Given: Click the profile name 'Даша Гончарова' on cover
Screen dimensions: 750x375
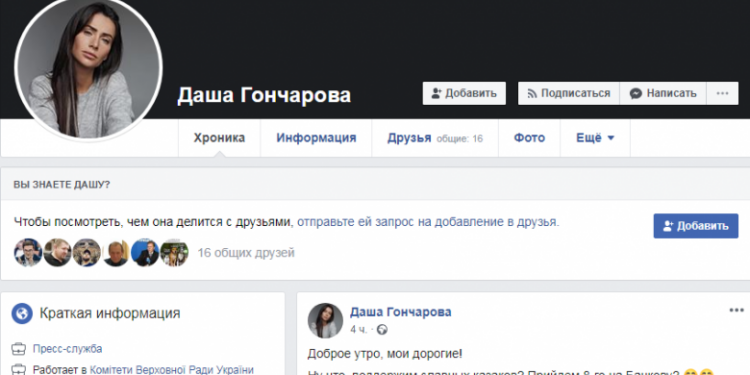Looking at the screenshot, I should click(x=264, y=96).
